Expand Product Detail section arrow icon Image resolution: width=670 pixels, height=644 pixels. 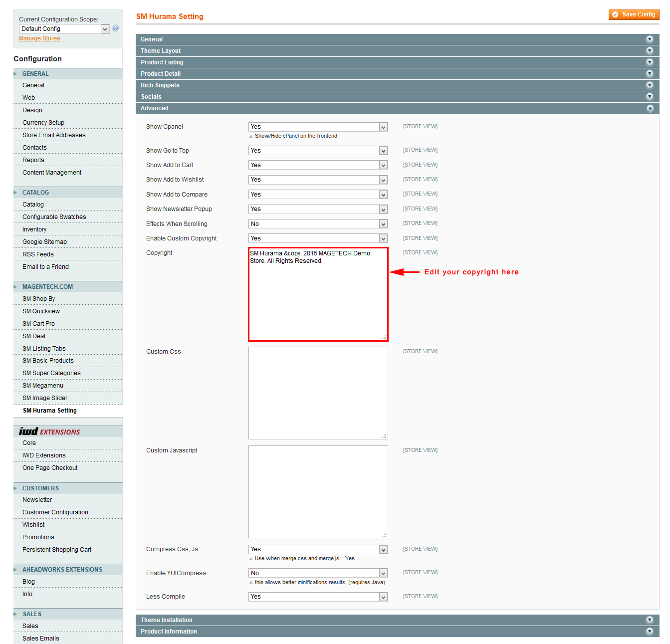coord(650,73)
